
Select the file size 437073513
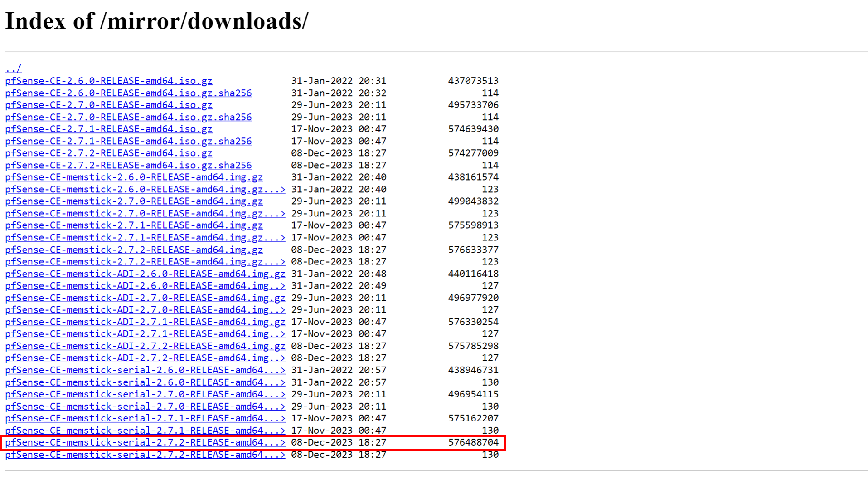[473, 81]
